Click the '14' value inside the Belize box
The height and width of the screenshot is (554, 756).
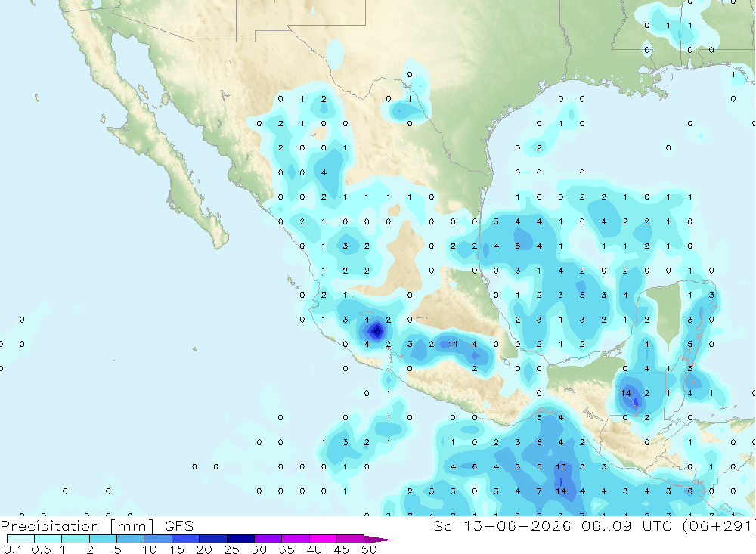tap(626, 393)
